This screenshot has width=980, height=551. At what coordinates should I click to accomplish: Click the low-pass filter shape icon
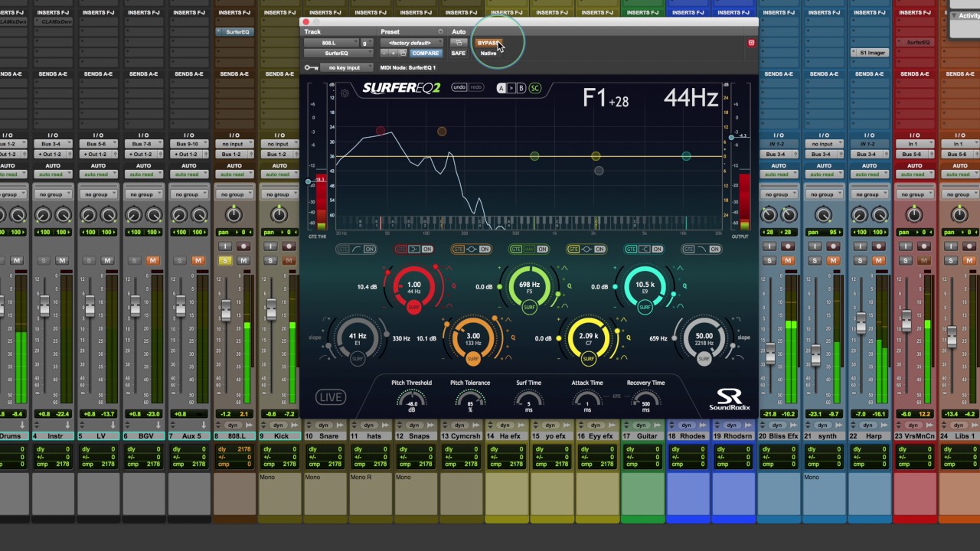[701, 249]
